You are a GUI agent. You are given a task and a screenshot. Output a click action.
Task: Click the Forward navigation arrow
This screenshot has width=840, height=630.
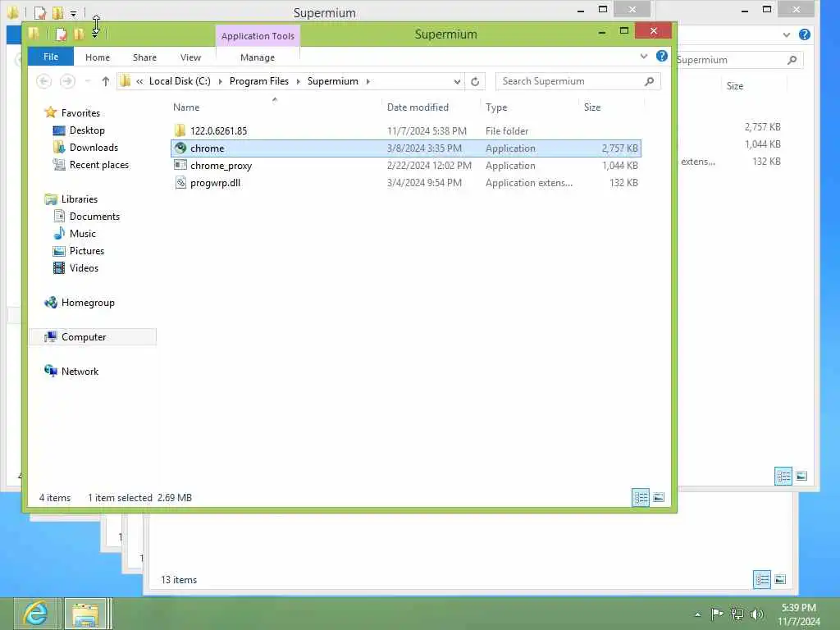(x=67, y=81)
